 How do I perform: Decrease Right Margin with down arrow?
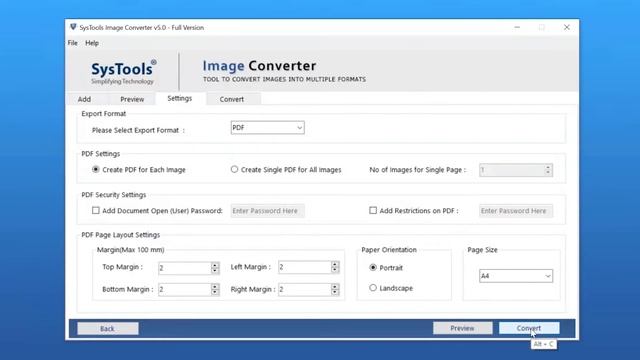tap(335, 292)
